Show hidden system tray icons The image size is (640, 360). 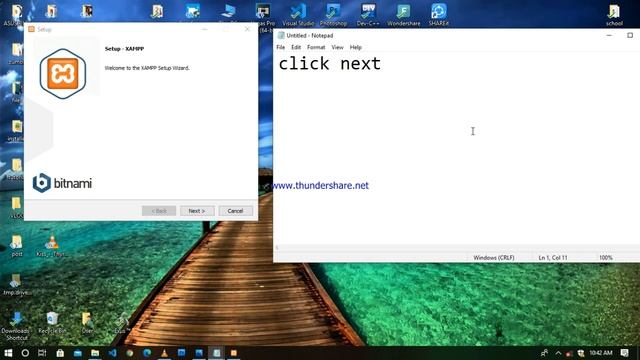[558, 353]
